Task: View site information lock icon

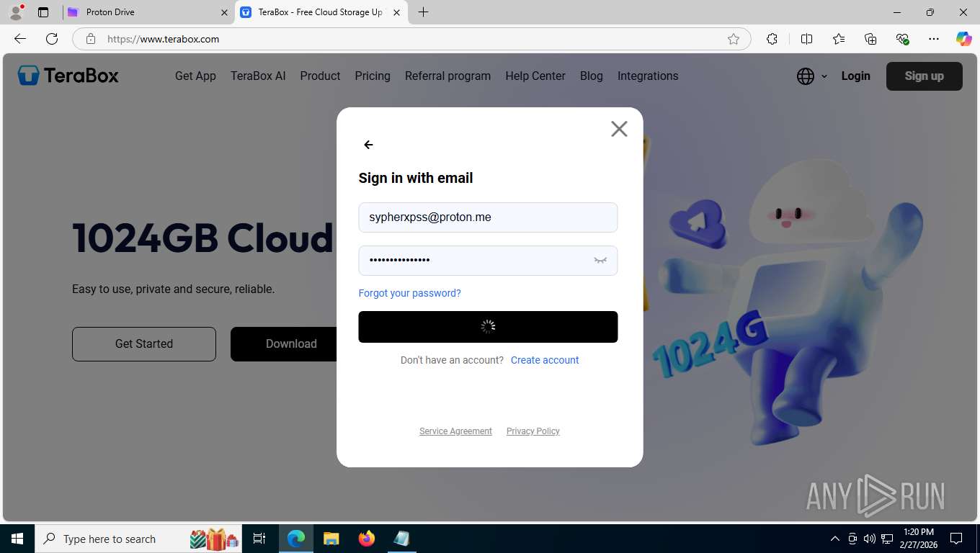Action: click(90, 39)
